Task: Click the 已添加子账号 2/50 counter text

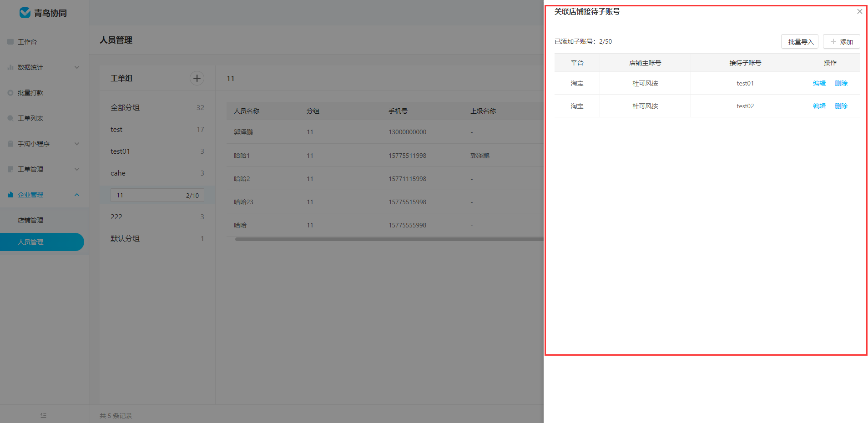Action: 583,41
